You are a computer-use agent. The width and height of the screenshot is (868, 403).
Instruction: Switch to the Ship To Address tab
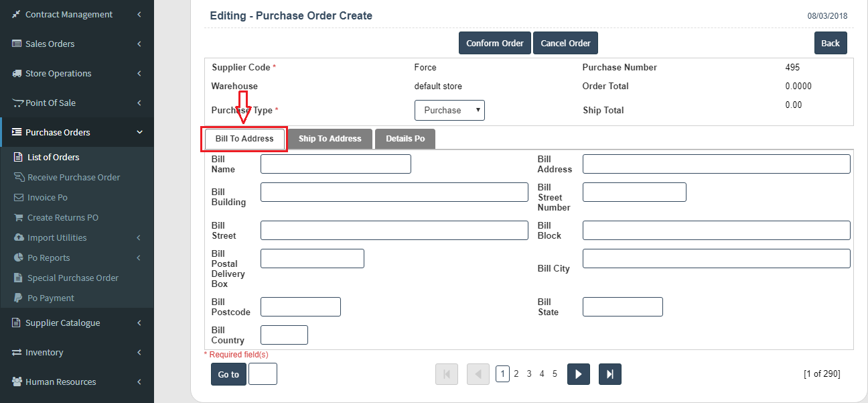click(330, 139)
